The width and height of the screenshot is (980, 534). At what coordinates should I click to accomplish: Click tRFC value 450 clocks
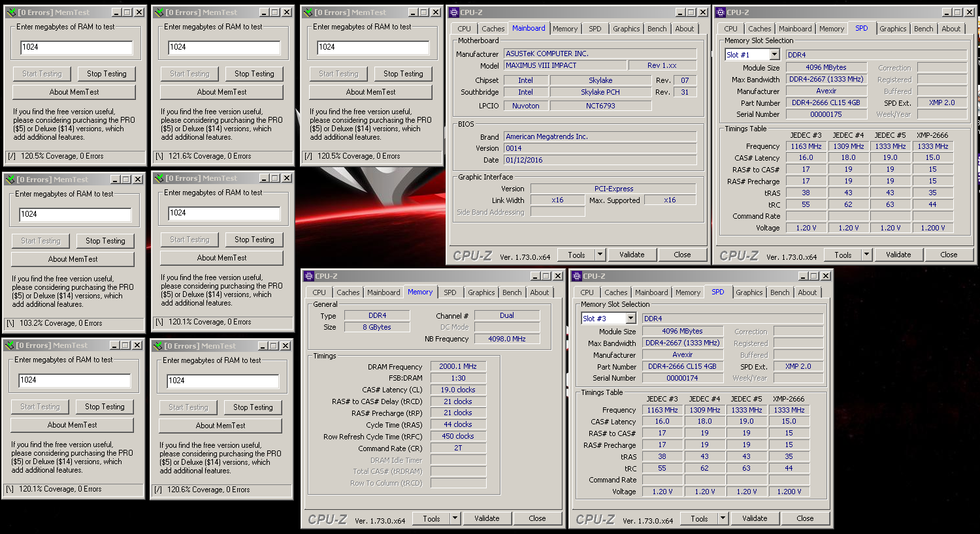[x=458, y=436]
